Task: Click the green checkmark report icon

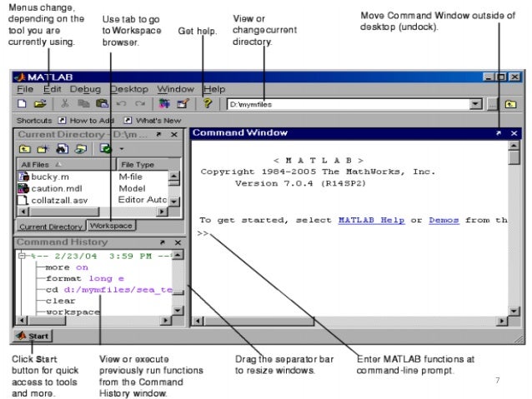Action: 106,148
